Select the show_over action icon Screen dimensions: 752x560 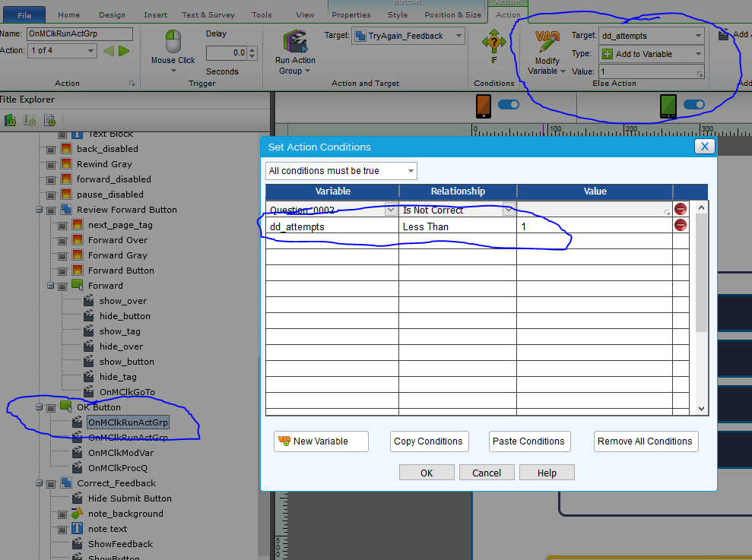coord(89,301)
